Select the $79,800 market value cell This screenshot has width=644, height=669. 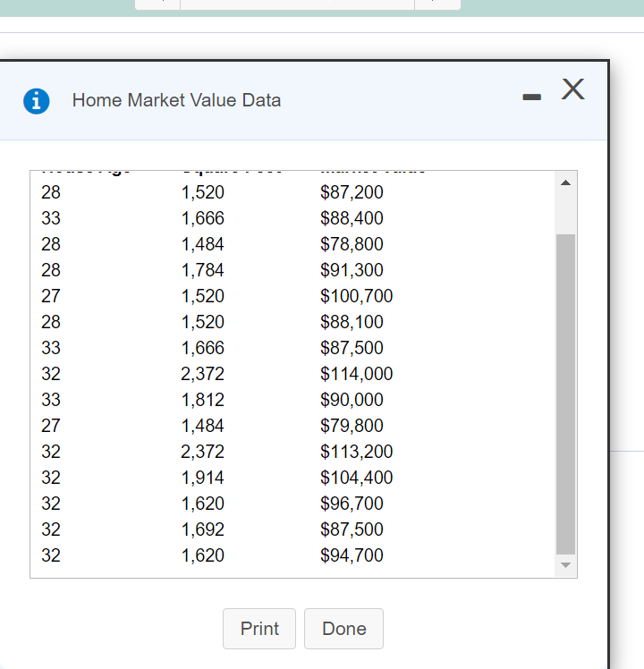(352, 426)
